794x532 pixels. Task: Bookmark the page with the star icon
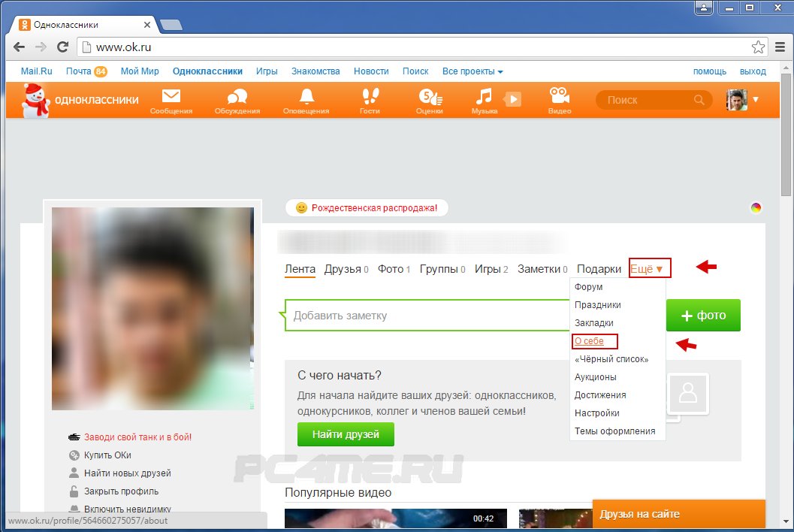coord(759,47)
